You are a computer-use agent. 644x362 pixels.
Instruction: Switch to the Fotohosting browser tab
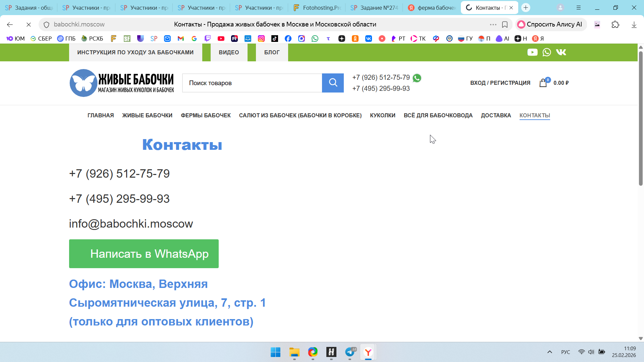point(317,7)
